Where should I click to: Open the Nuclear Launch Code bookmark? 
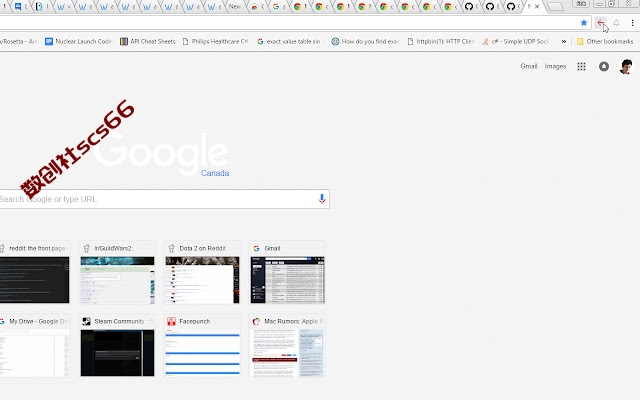point(78,41)
